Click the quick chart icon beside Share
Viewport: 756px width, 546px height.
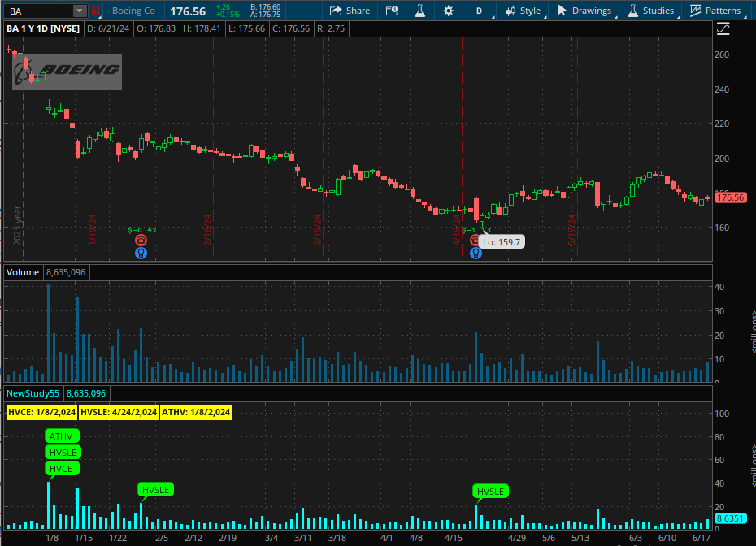point(392,11)
